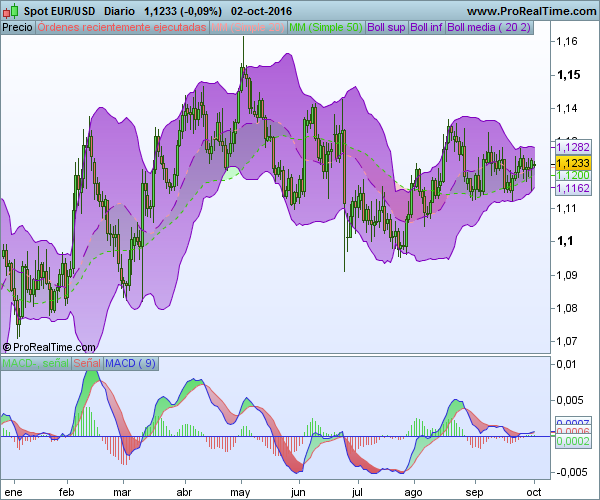The height and width of the screenshot is (500, 600).
Task: Click the 1,07 price axis label
Action: [567, 341]
